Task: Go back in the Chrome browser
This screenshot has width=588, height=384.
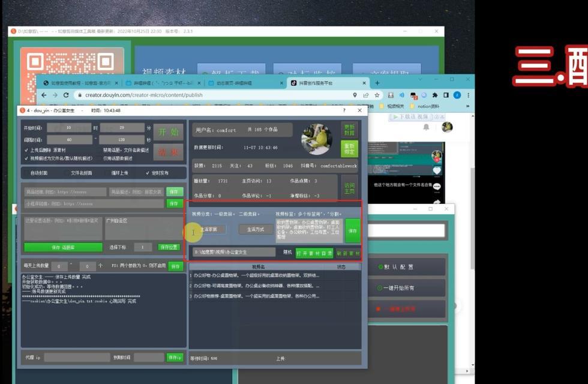Action: 44,95
